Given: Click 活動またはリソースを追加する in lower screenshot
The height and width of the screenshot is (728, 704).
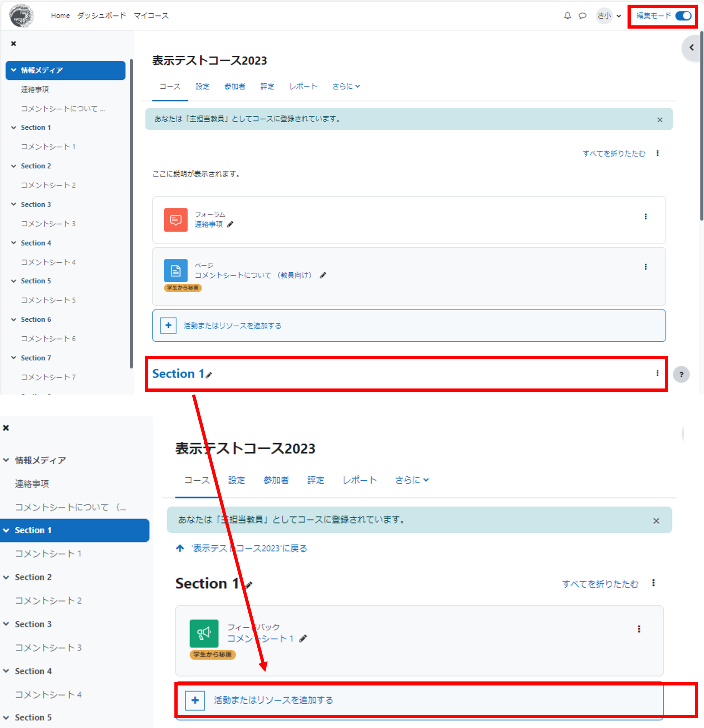Looking at the screenshot, I should (273, 700).
